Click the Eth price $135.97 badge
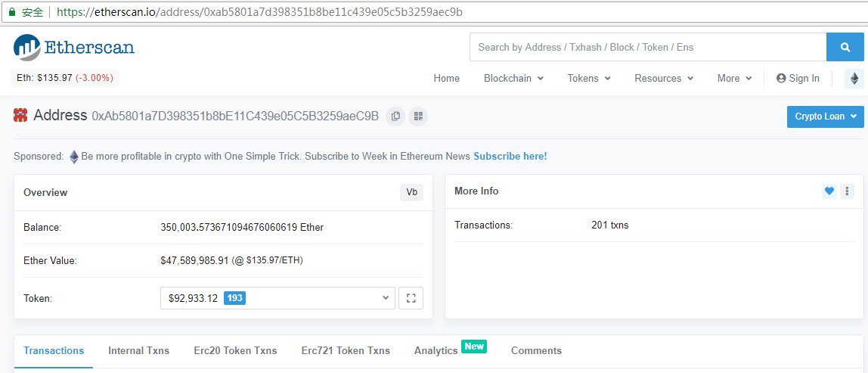This screenshot has width=868, height=373. click(65, 78)
